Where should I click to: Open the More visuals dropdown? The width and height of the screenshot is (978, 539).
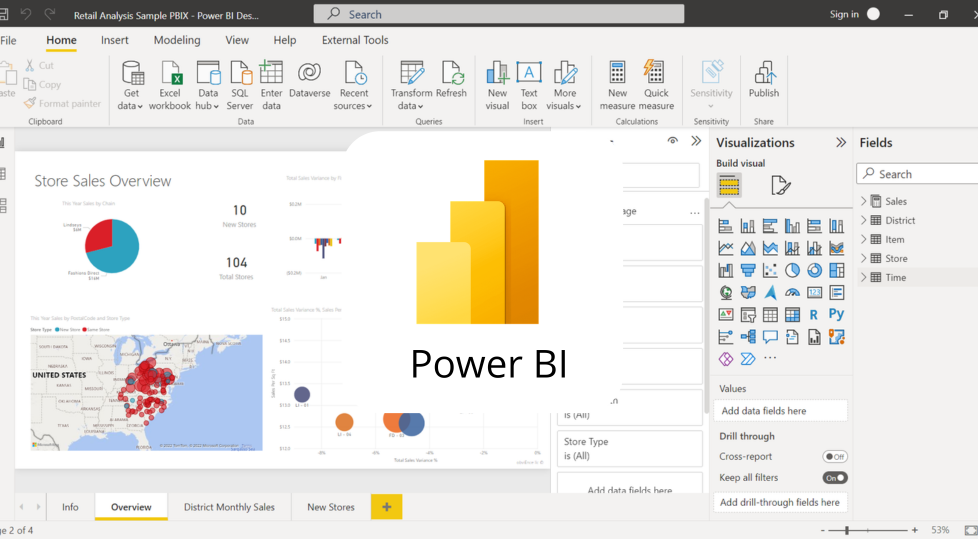point(564,86)
